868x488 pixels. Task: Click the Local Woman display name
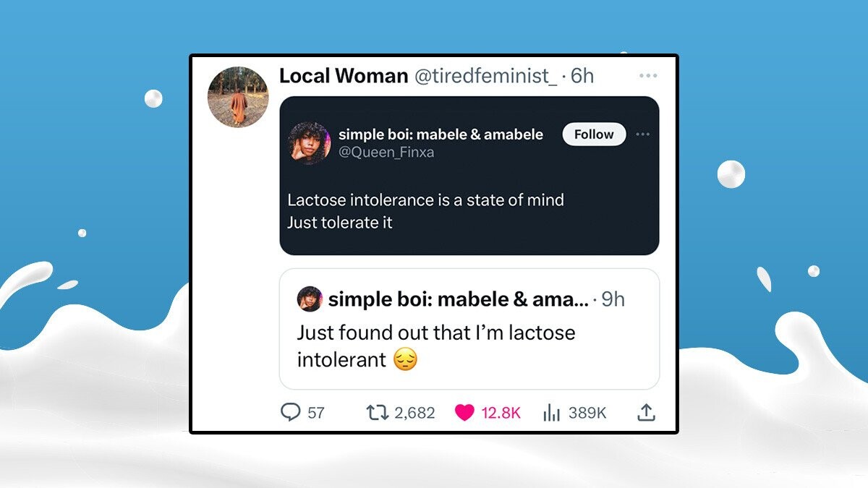click(x=344, y=76)
